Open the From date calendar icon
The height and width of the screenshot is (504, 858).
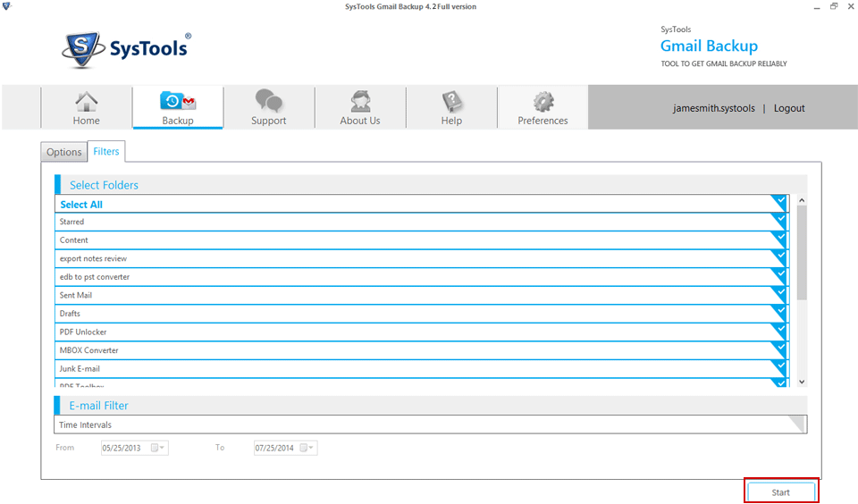[x=155, y=448]
